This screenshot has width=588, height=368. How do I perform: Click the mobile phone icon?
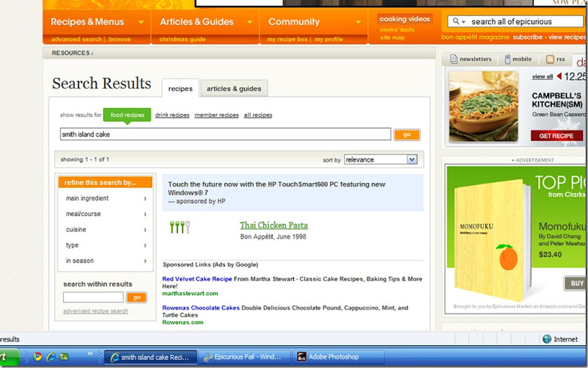click(507, 59)
